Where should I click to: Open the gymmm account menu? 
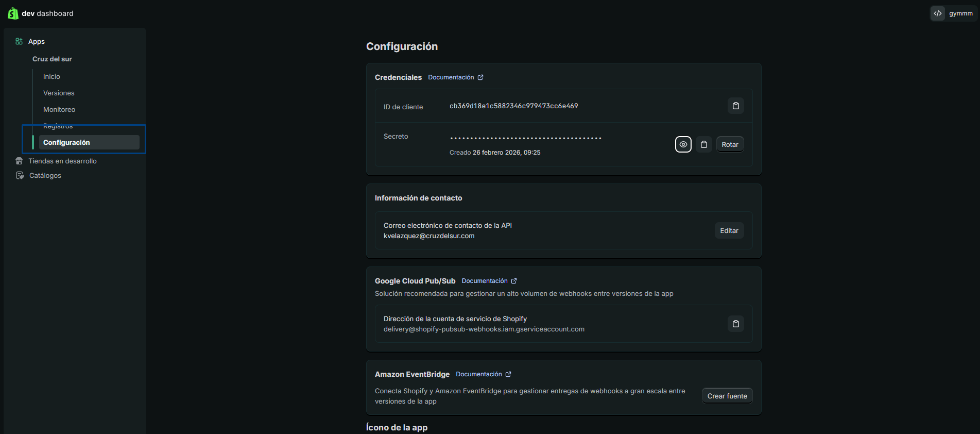(954, 13)
